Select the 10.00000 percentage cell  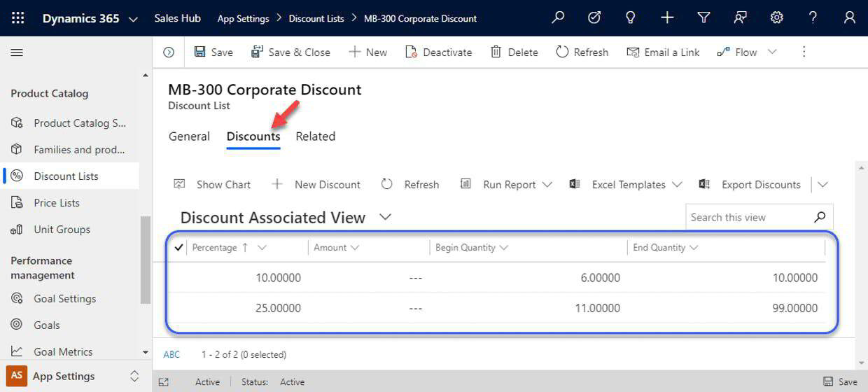click(x=278, y=278)
